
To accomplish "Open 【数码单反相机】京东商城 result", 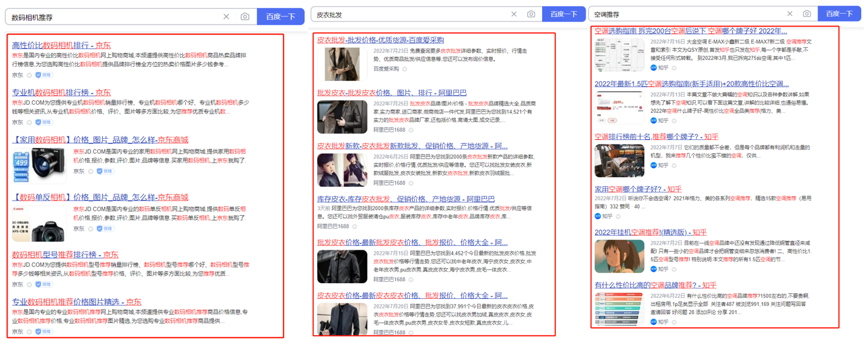I will tap(100, 197).
